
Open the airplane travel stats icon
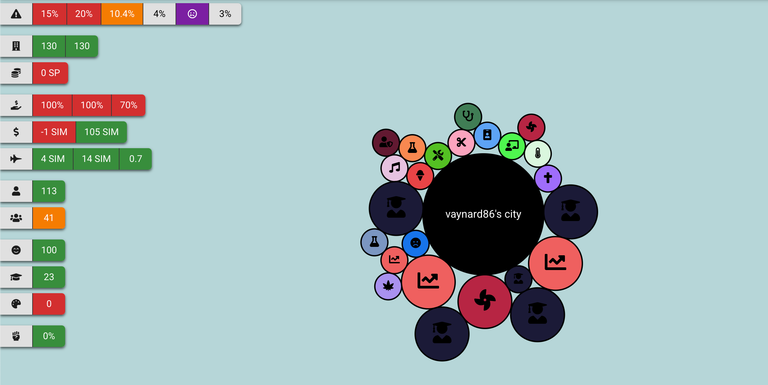[16, 159]
